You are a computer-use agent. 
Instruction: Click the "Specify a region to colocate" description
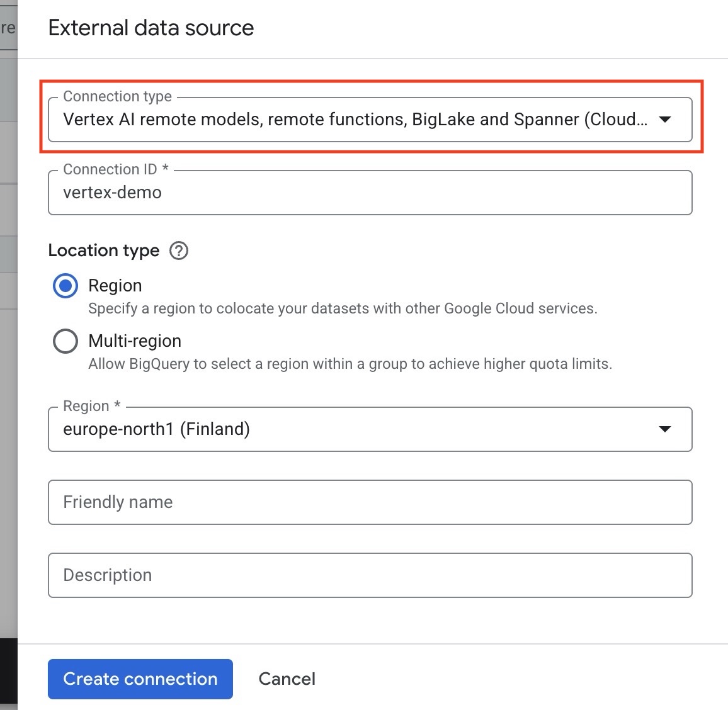click(343, 308)
